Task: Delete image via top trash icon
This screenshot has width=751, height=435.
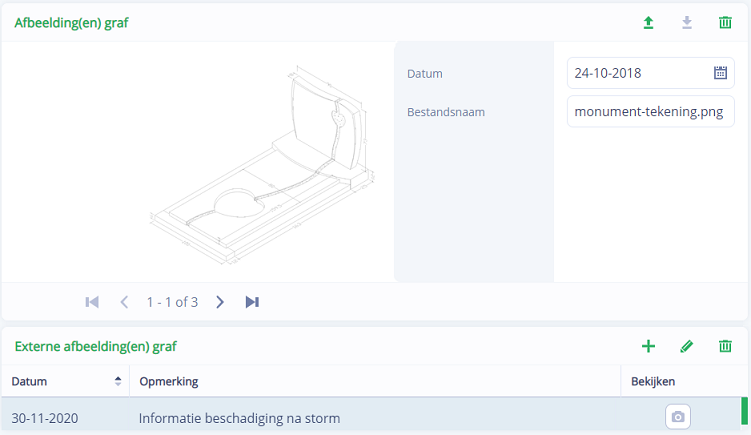Action: [725, 23]
